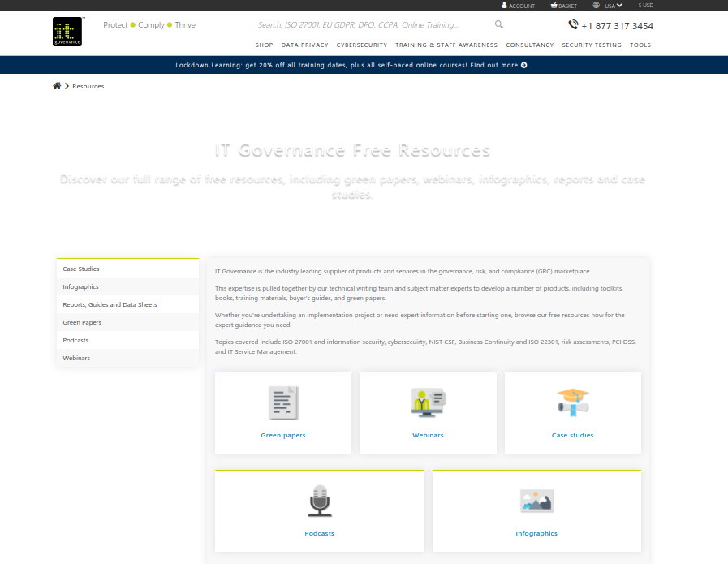Open Training & Staff Awareness menu

point(446,45)
